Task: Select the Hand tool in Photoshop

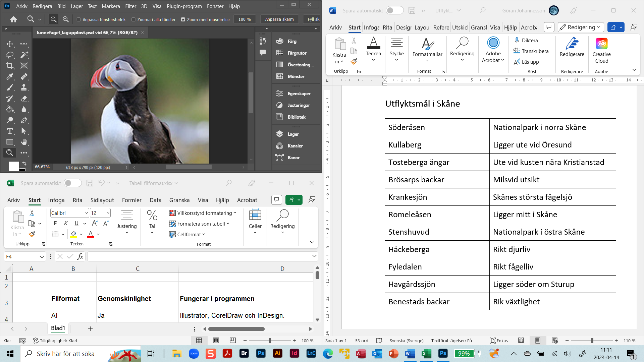Action: coord(24,142)
